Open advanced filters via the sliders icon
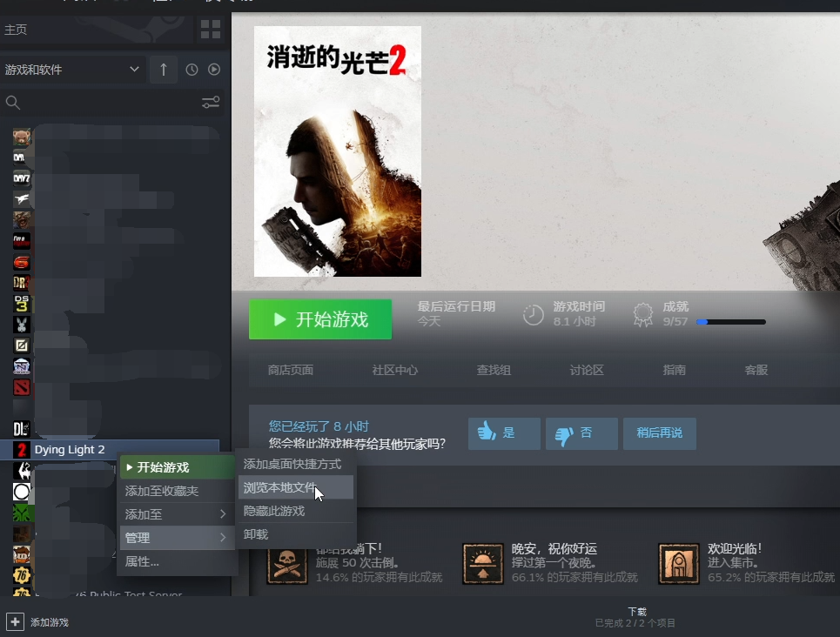Screen dimensions: 840x637 211,103
